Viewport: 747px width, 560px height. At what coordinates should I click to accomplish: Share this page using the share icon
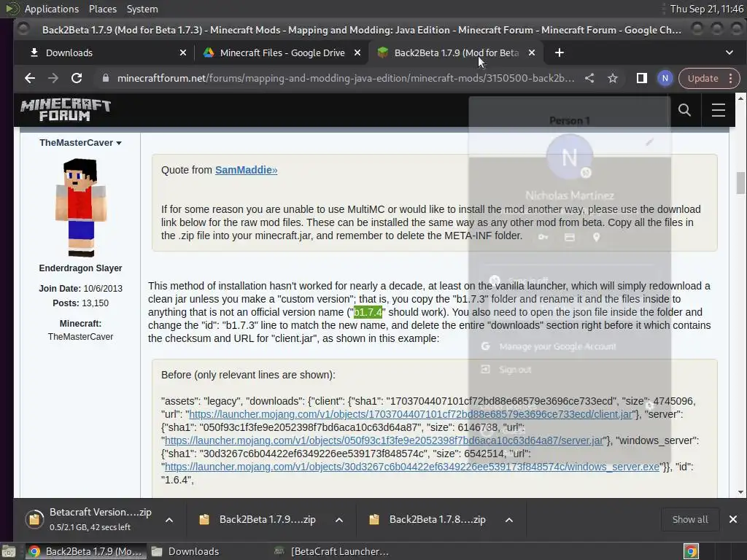[589, 78]
